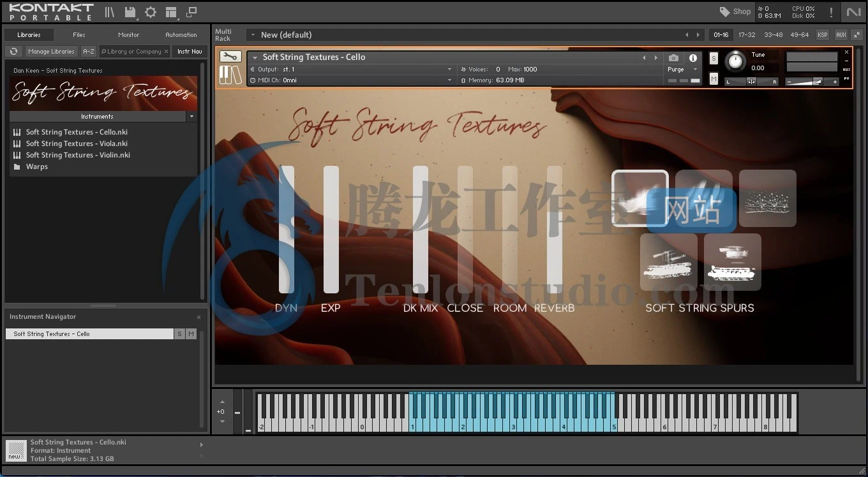Select the lower-right brush stroke spur thumbnail
The height and width of the screenshot is (477, 868).
click(733, 262)
